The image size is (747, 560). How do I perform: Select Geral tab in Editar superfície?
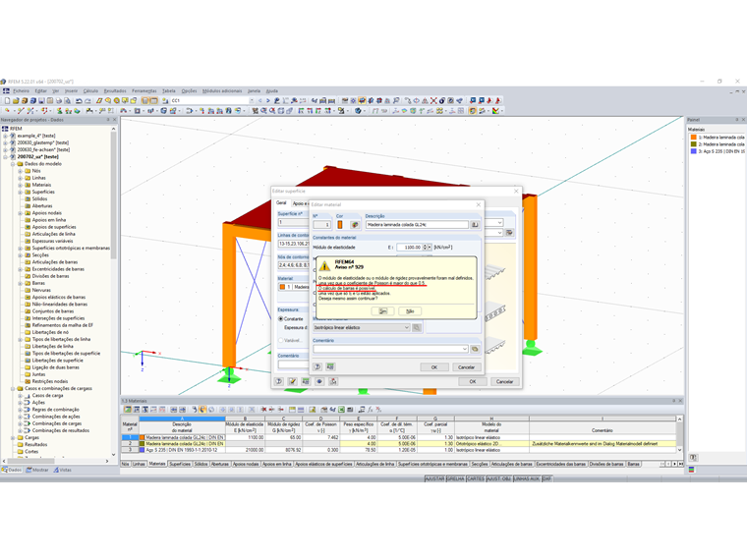click(x=281, y=202)
